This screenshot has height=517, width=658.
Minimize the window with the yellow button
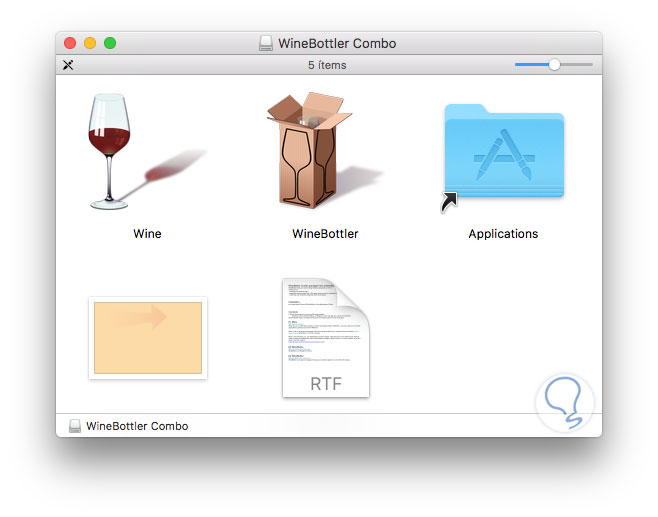pos(90,43)
